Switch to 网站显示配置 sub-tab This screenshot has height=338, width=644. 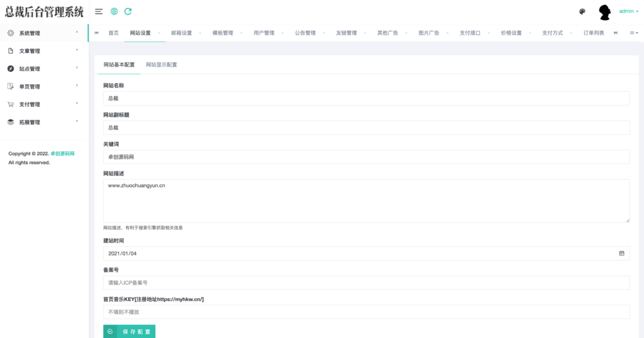[x=162, y=65]
